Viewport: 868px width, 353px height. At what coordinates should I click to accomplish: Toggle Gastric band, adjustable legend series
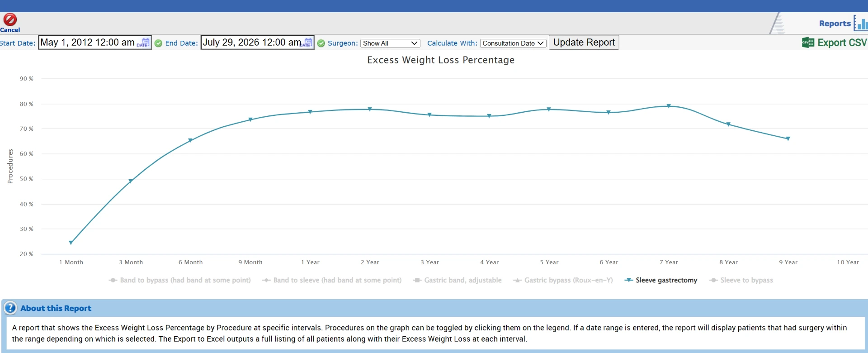tap(458, 280)
